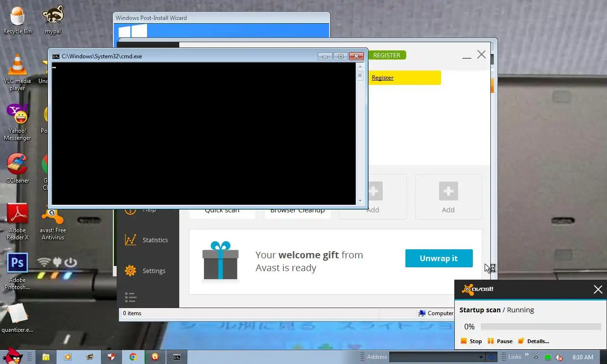Click the rightmost Add tile in Avast

click(x=448, y=197)
